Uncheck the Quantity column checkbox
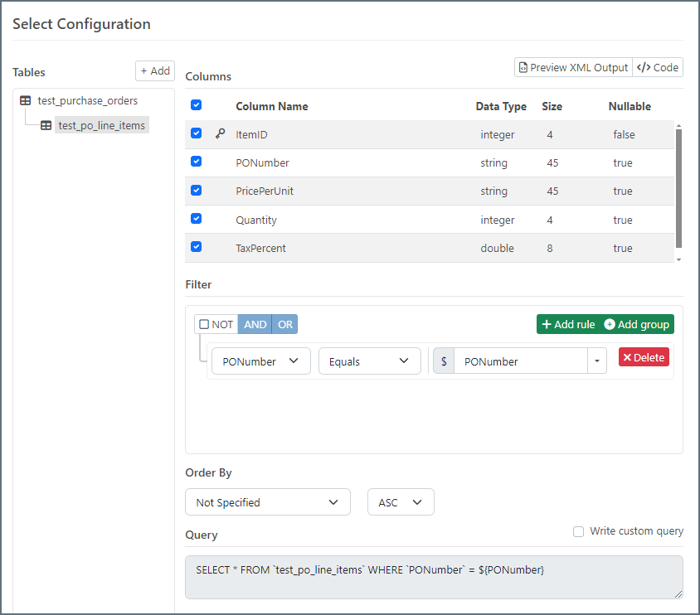Image resolution: width=700 pixels, height=615 pixels. pos(197,219)
